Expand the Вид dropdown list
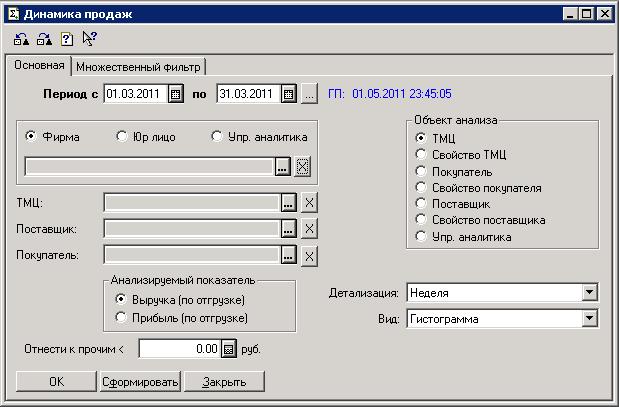 589,319
